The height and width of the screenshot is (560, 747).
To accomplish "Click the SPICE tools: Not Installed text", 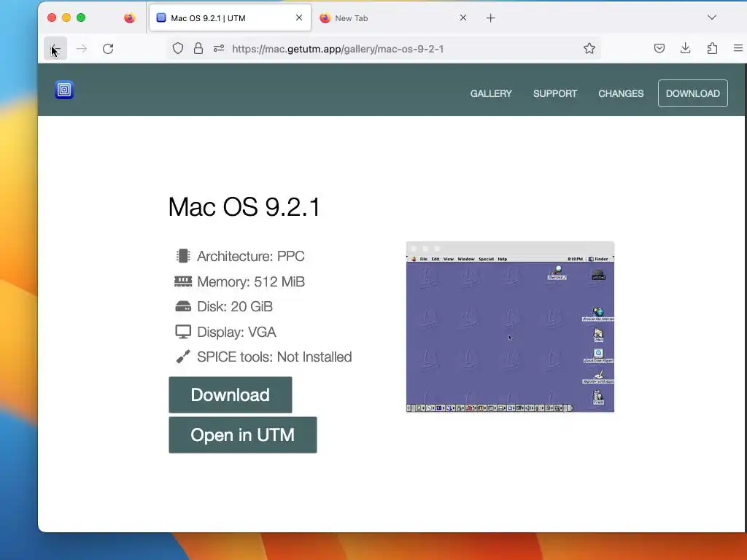I will click(274, 357).
